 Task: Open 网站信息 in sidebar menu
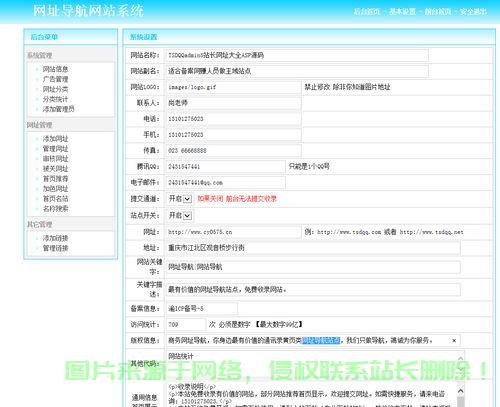[55, 69]
